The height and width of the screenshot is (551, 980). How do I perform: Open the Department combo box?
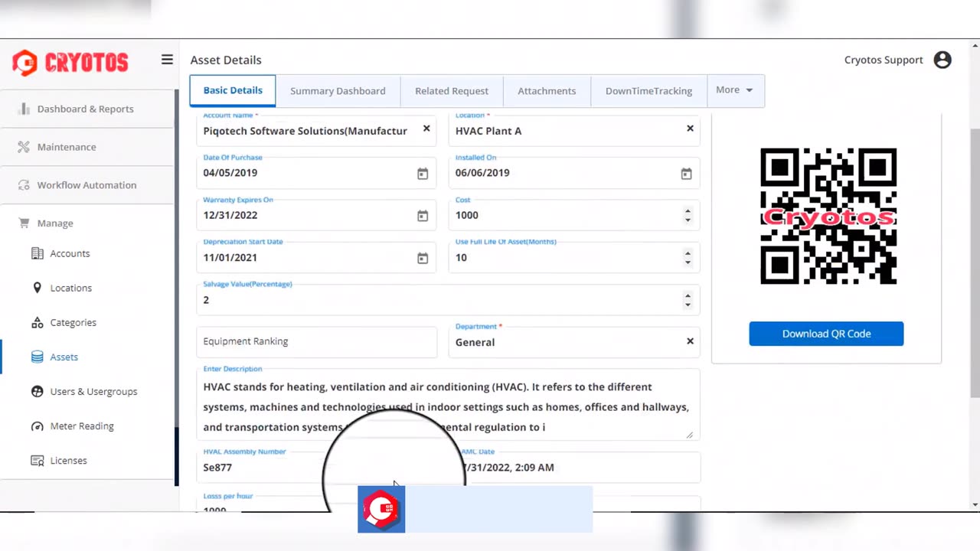(x=574, y=341)
